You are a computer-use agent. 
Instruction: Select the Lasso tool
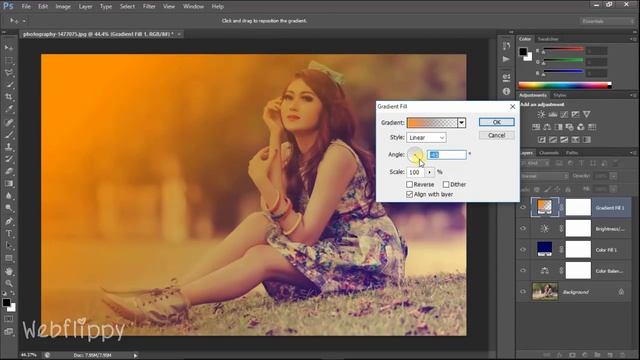click(x=9, y=73)
